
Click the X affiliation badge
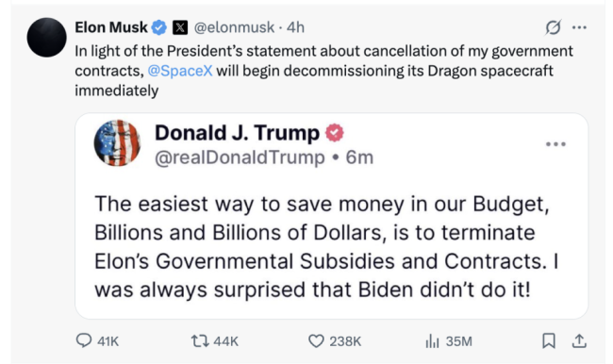point(180,27)
